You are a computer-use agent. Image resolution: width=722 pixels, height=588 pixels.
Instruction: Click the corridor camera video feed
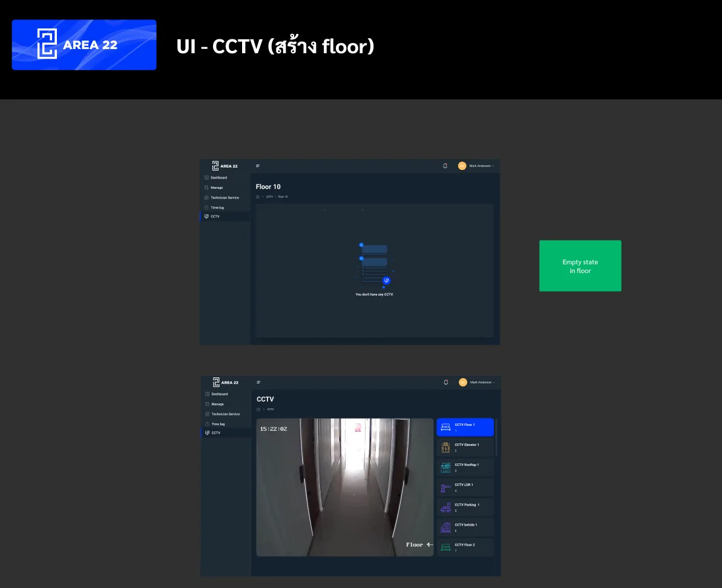pos(345,487)
